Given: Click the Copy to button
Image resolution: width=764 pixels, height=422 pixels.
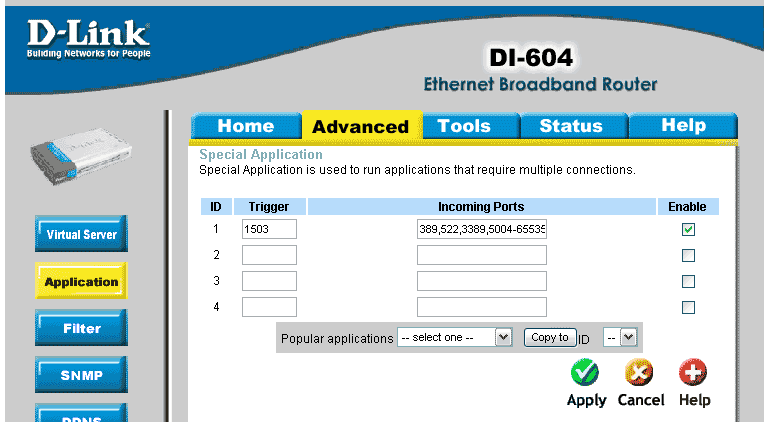Looking at the screenshot, I should [550, 337].
